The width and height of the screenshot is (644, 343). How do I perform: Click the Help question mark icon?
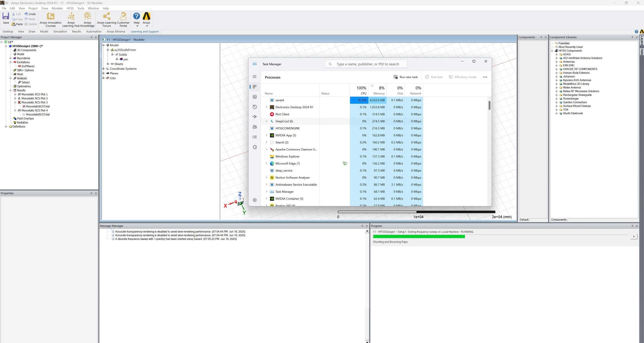(x=137, y=16)
